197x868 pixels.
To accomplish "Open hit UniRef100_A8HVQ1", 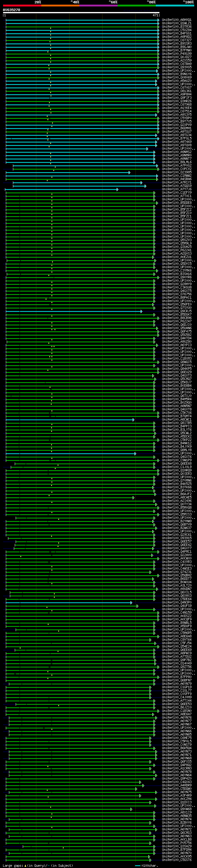I will [177, 20].
